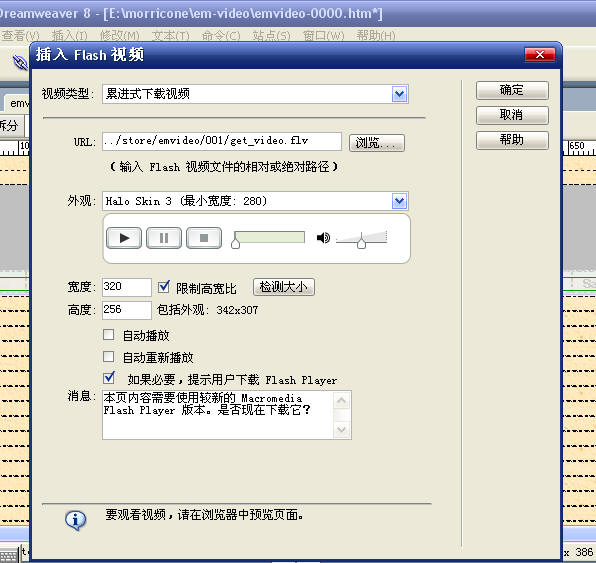Image resolution: width=596 pixels, height=563 pixels.
Task: Click the blue info bubble icon
Action: point(75,520)
